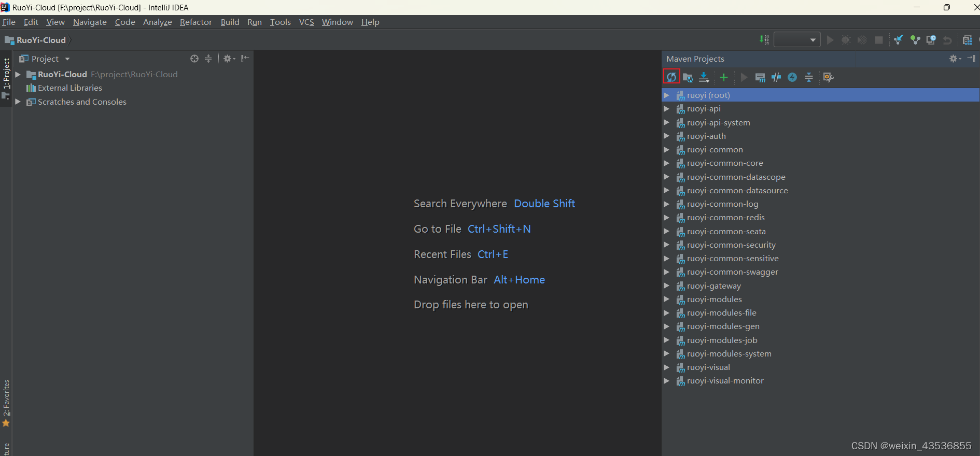
Task: Expand ruoyi-modules-system Maven node
Action: [667, 354]
